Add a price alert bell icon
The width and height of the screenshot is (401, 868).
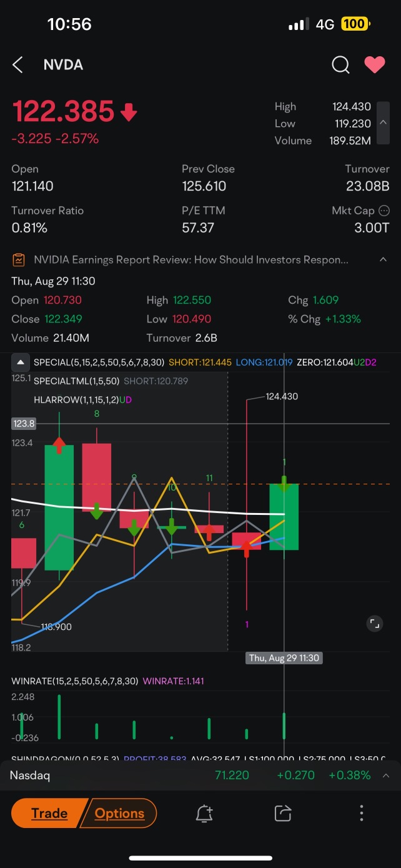coord(204,813)
